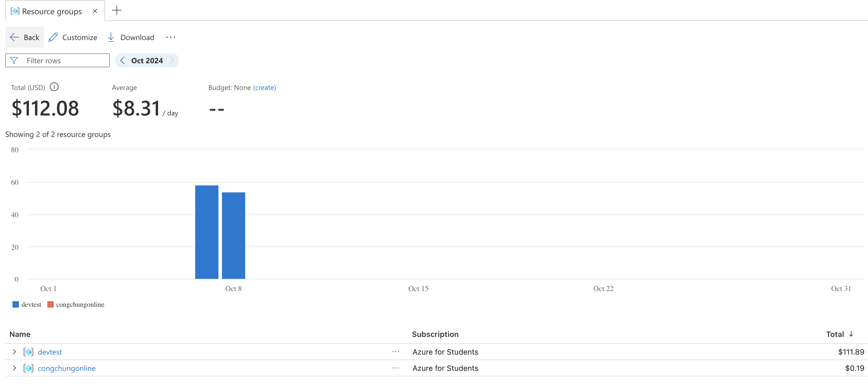Close the Resource groups tab
This screenshot has width=868, height=390.
coord(95,11)
